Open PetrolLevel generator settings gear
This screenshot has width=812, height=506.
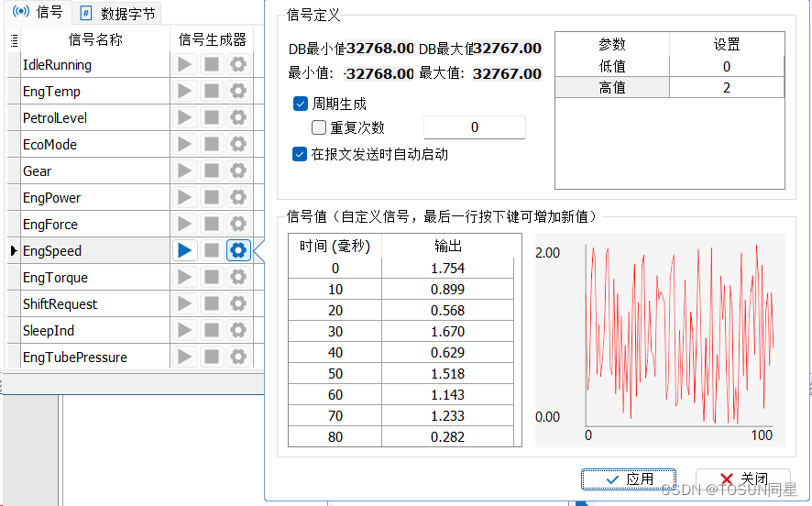238,117
